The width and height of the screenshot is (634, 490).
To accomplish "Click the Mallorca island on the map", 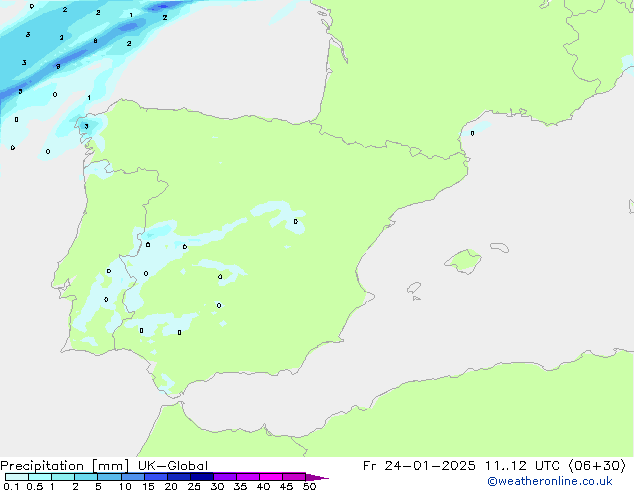I will point(463,261).
